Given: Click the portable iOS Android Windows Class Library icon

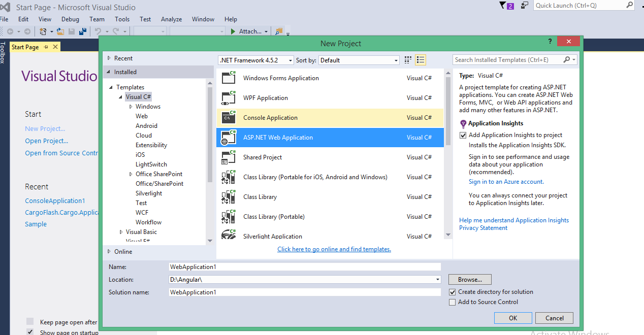Looking at the screenshot, I should click(229, 177).
